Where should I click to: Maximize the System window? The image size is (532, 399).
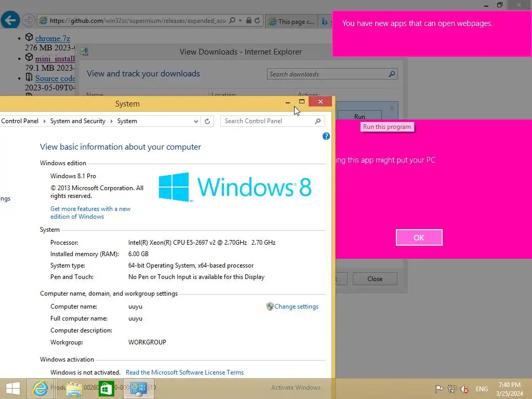(302, 102)
